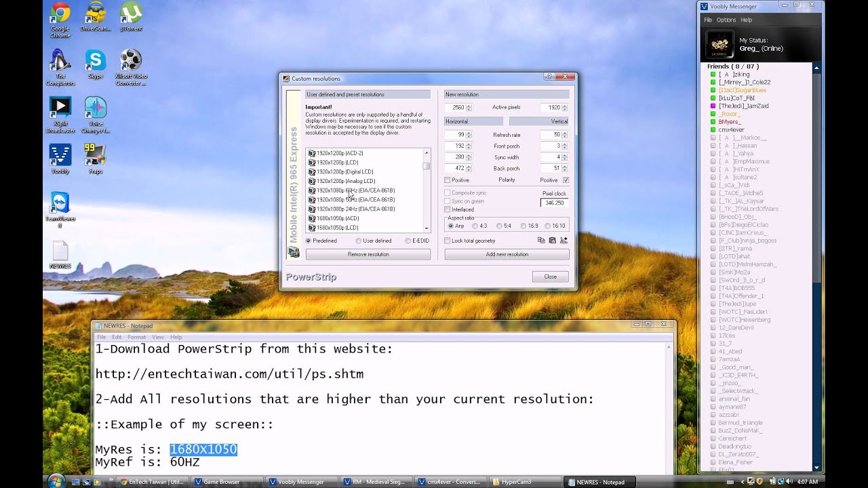
Task: Click the stepper on horizontal front porch 192
Action: (469, 146)
